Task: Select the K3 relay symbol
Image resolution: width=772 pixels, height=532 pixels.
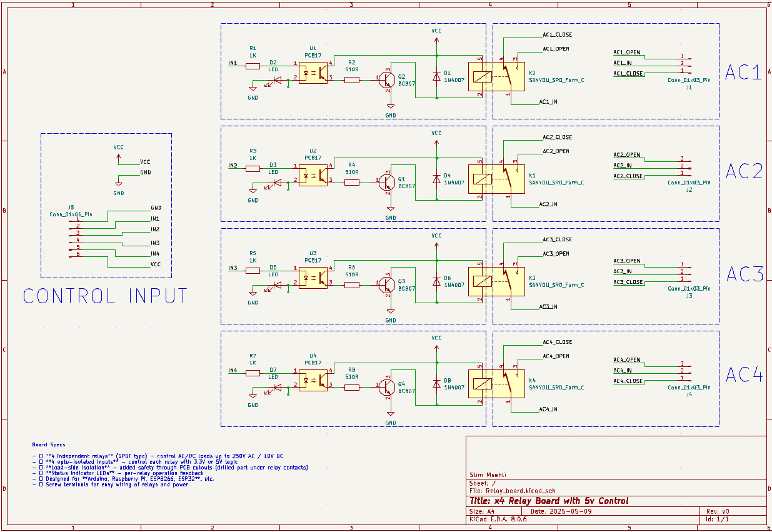Action: click(497, 281)
